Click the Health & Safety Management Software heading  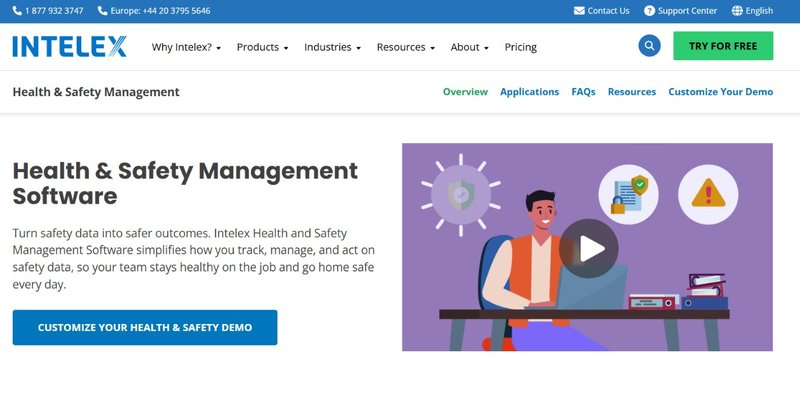(x=185, y=183)
